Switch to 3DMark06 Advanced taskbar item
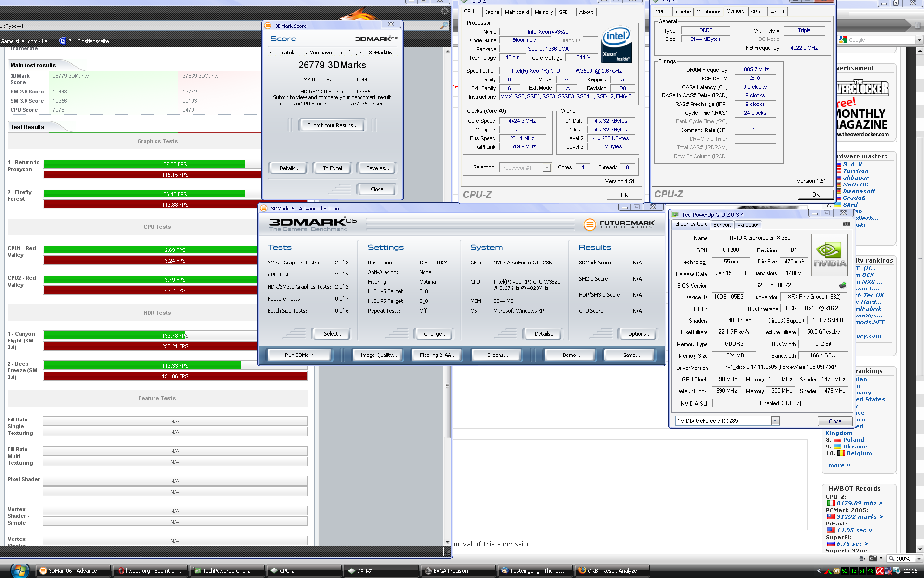 click(73, 571)
